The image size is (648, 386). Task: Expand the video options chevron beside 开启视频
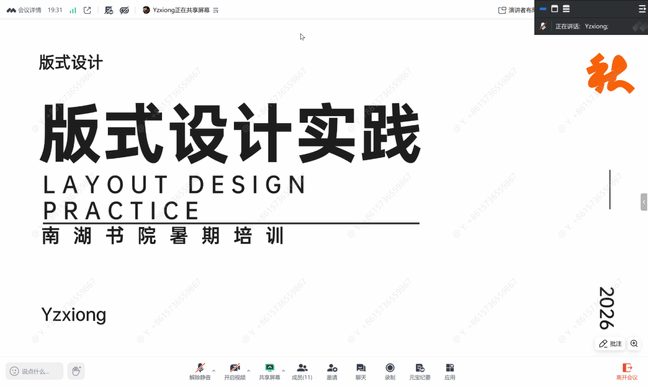[x=248, y=370]
